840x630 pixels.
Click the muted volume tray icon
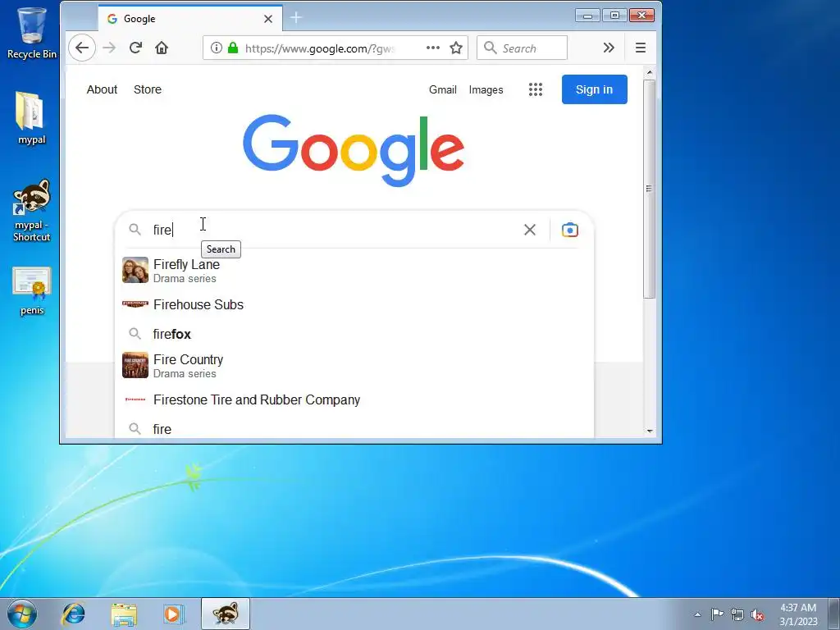pyautogui.click(x=757, y=614)
